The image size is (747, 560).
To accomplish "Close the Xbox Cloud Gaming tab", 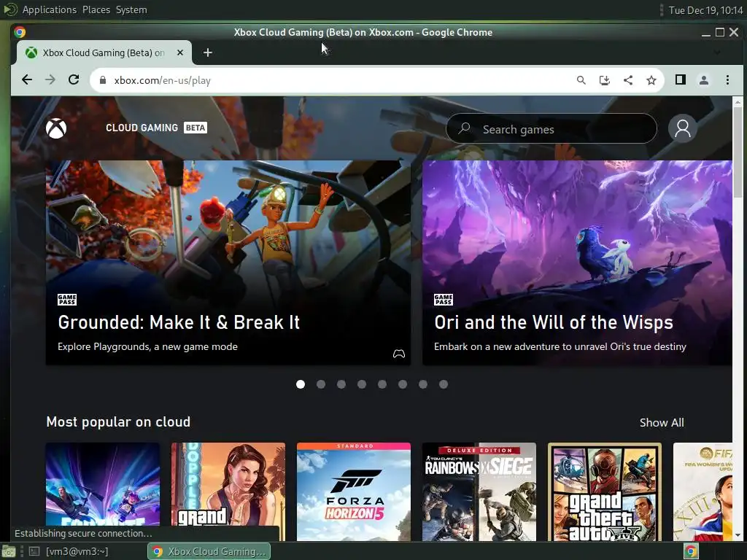I will [x=180, y=52].
